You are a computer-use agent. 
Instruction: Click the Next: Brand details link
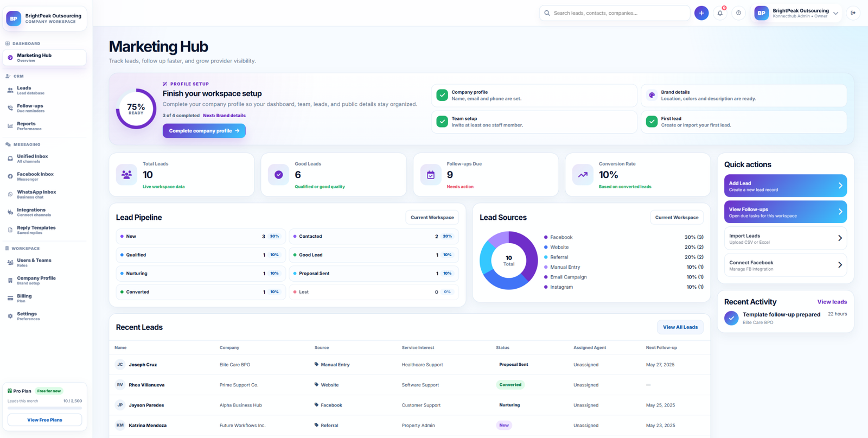coord(224,116)
